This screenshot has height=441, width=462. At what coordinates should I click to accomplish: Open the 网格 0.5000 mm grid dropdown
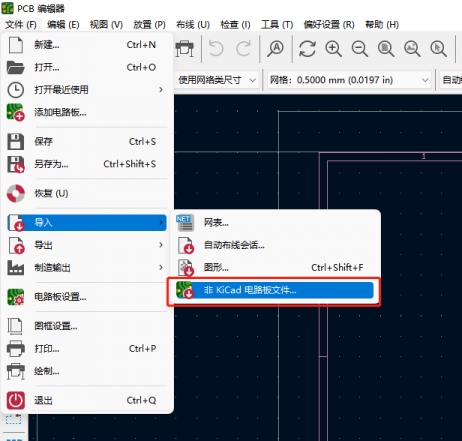click(349, 80)
